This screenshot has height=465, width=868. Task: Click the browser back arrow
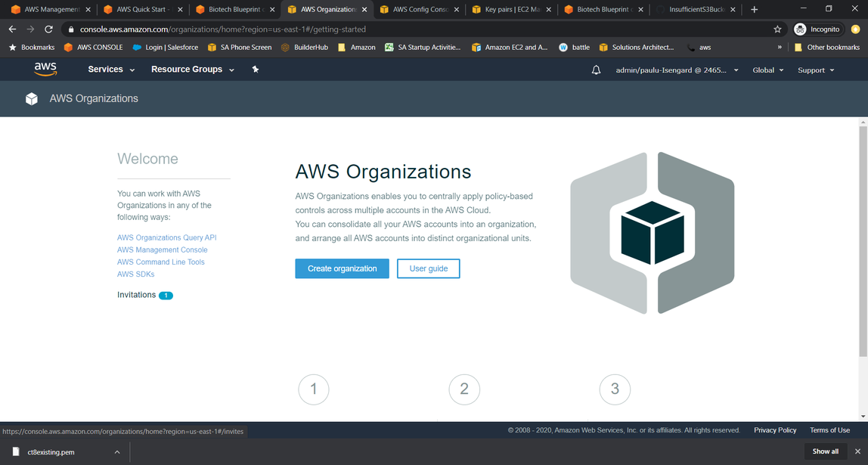click(13, 29)
